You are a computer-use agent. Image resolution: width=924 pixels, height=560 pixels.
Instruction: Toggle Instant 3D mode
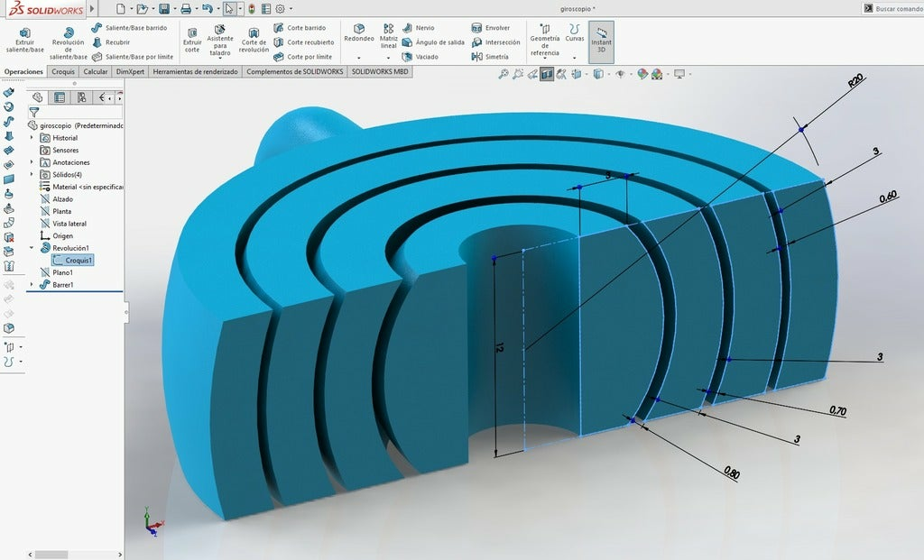[601, 41]
